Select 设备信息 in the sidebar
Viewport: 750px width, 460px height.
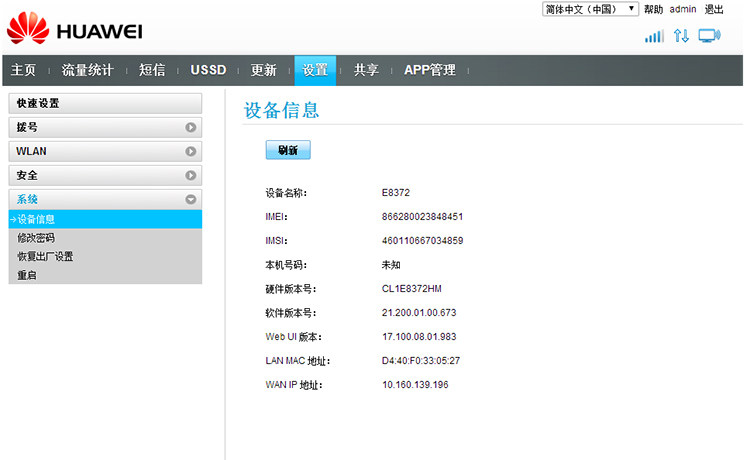click(105, 219)
